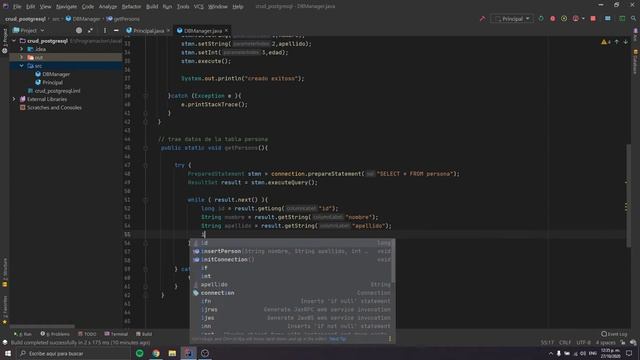Click the UTF-8 encoding in the status bar

point(583,343)
